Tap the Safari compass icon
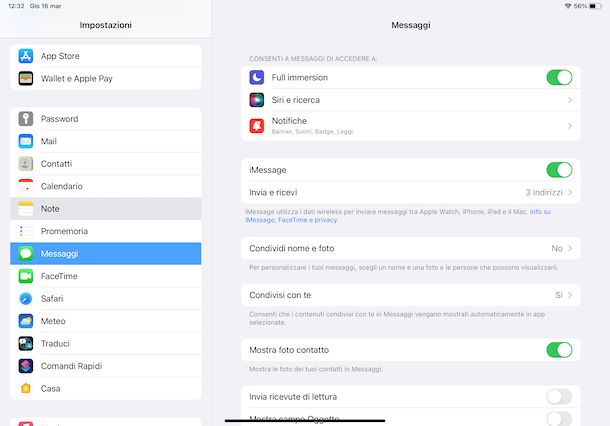This screenshot has height=426, width=610. (x=26, y=299)
